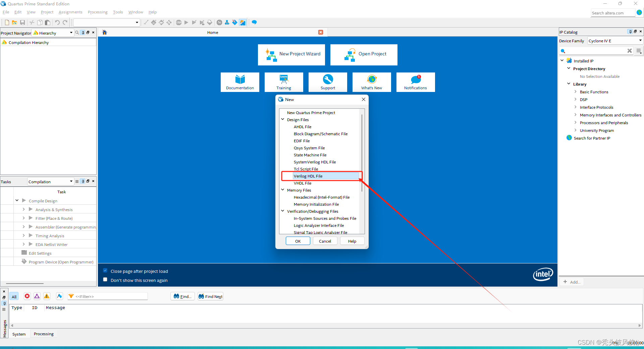
Task: Click the blue speech bubble notification icon
Action: (x=254, y=22)
